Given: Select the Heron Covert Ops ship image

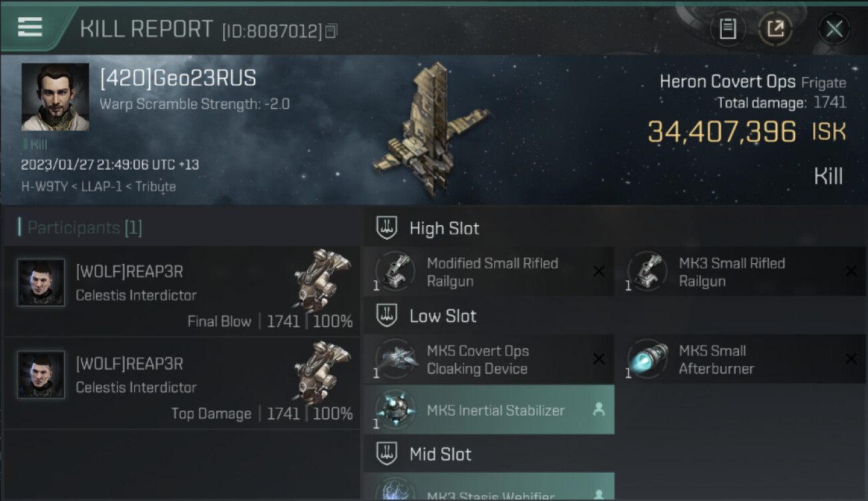Looking at the screenshot, I should click(x=432, y=130).
